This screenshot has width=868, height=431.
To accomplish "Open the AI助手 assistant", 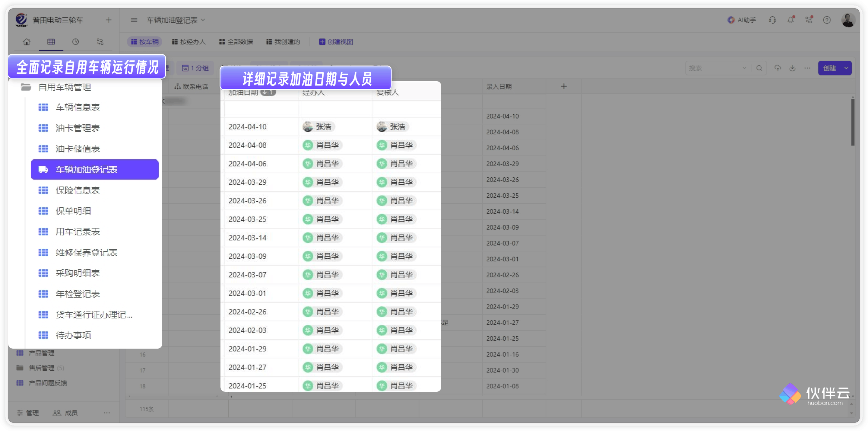I will (x=742, y=20).
